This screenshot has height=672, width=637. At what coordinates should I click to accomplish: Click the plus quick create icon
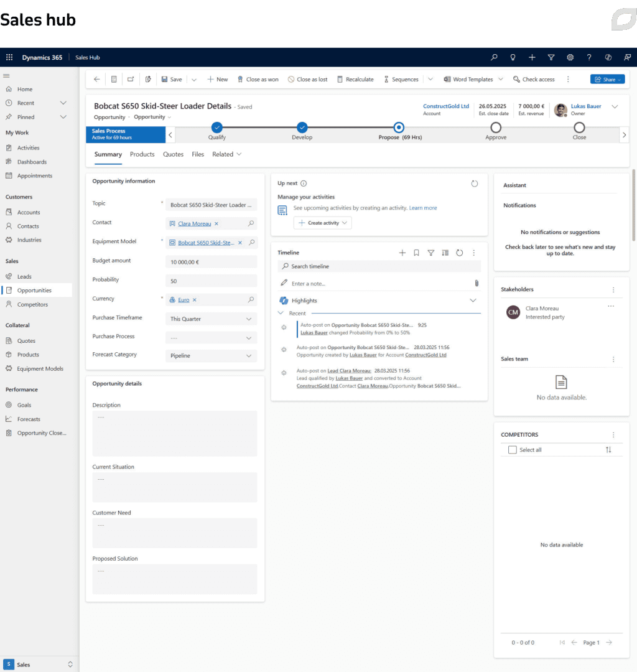(532, 57)
